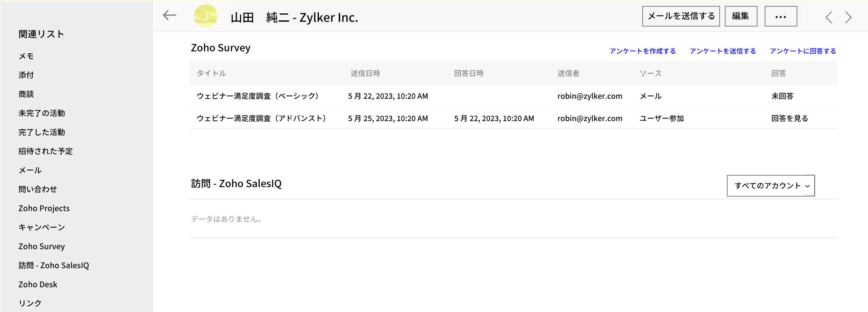Click the back arrow icon
868x312 pixels.
(x=170, y=16)
